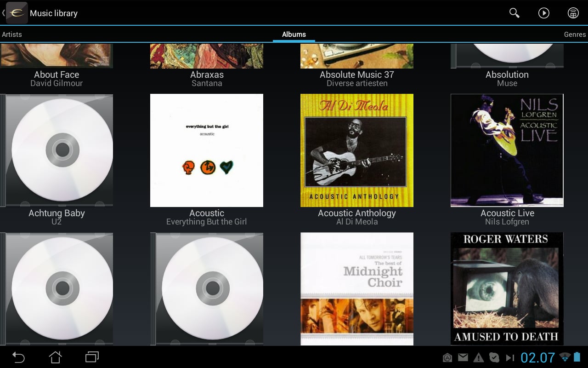Click the 'David Gilmour' artist name
This screenshot has width=588, height=368.
point(57,83)
